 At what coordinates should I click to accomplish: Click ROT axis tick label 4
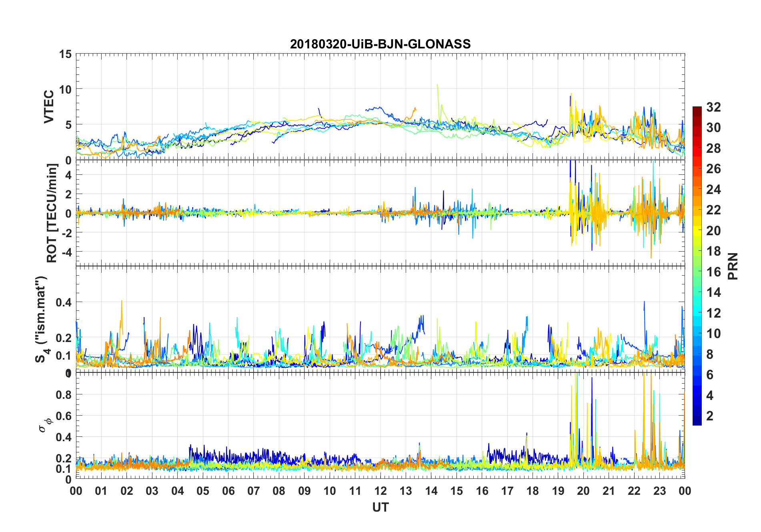[68, 175]
